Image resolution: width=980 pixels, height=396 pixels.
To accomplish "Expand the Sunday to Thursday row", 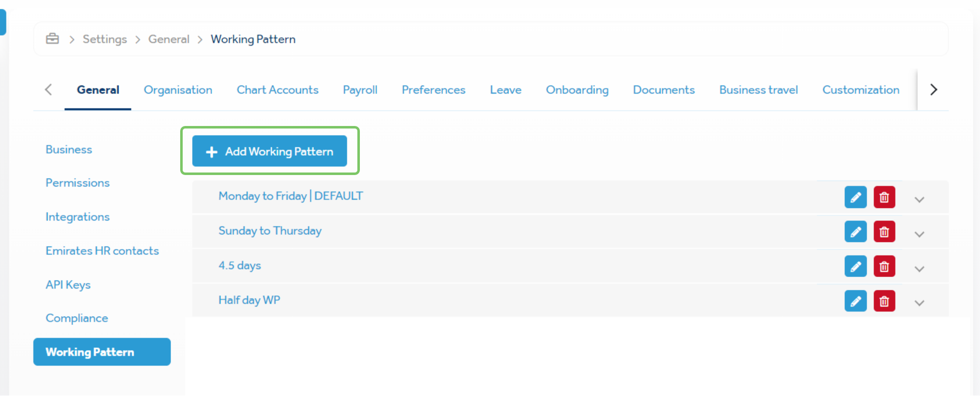I will [919, 234].
